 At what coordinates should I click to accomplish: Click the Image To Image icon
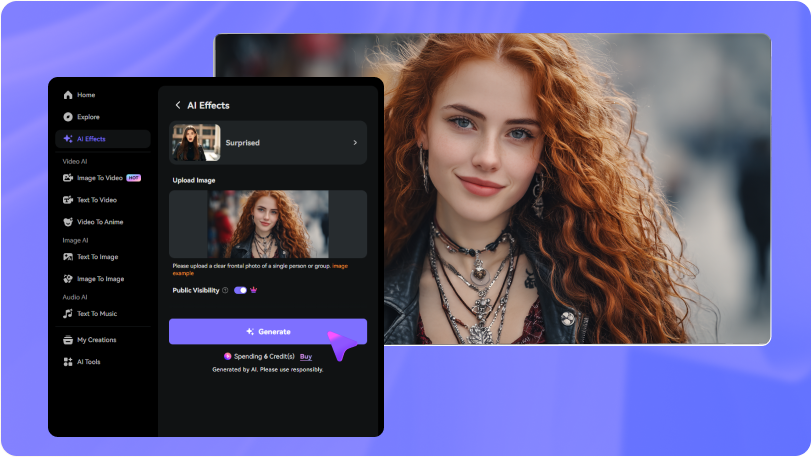68,279
